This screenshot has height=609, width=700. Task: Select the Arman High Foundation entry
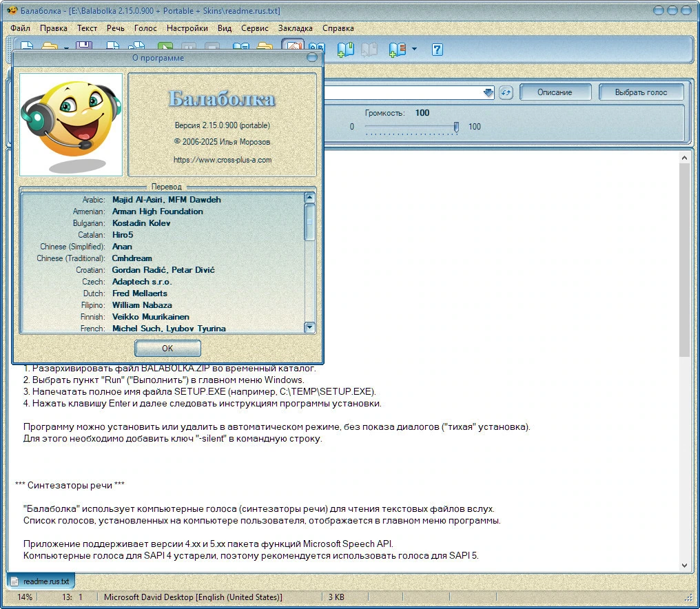158,211
